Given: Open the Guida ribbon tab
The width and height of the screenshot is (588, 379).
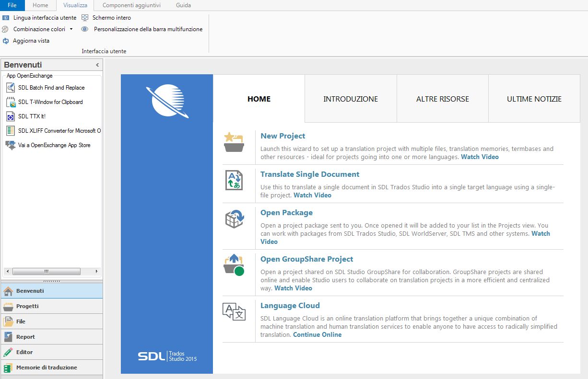Looking at the screenshot, I should (x=183, y=5).
